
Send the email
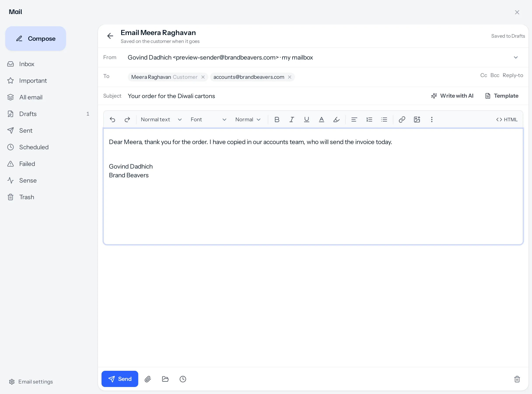pos(120,379)
